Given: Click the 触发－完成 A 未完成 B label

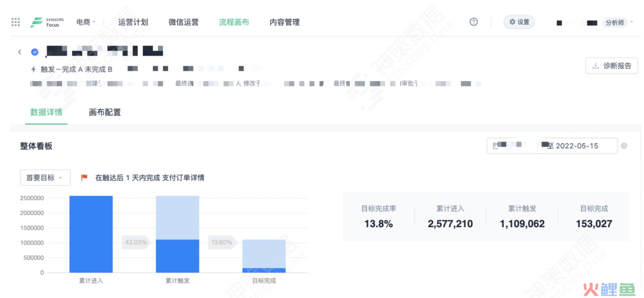Looking at the screenshot, I should 76,69.
